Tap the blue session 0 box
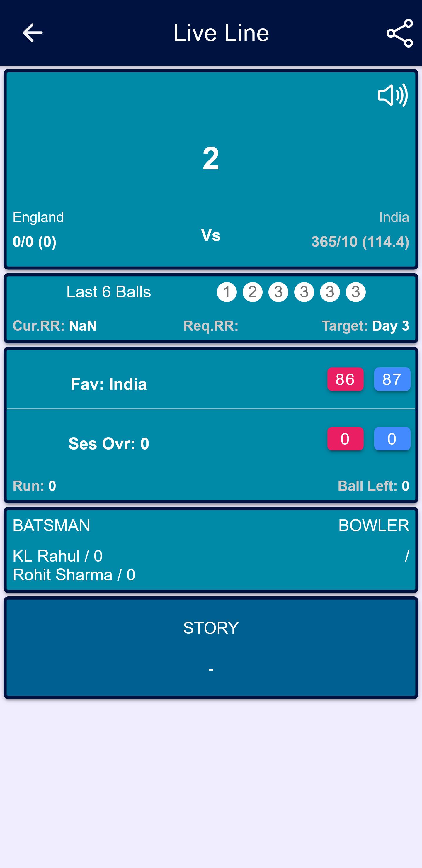 pos(392,439)
